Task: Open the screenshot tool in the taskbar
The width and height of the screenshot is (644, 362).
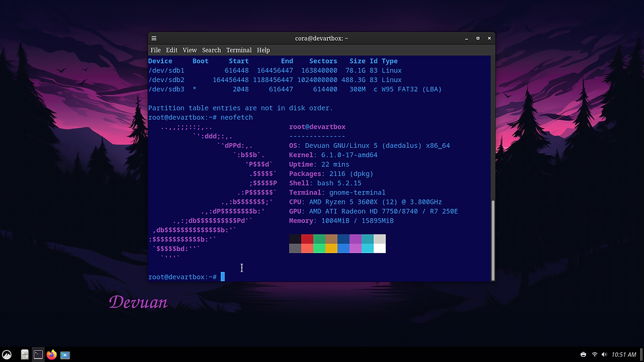Action: click(65, 355)
